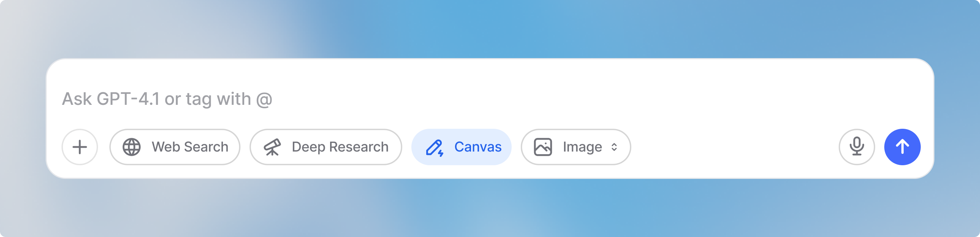980x237 pixels.
Task: Send the prompt with the blue arrow
Action: [x=903, y=147]
